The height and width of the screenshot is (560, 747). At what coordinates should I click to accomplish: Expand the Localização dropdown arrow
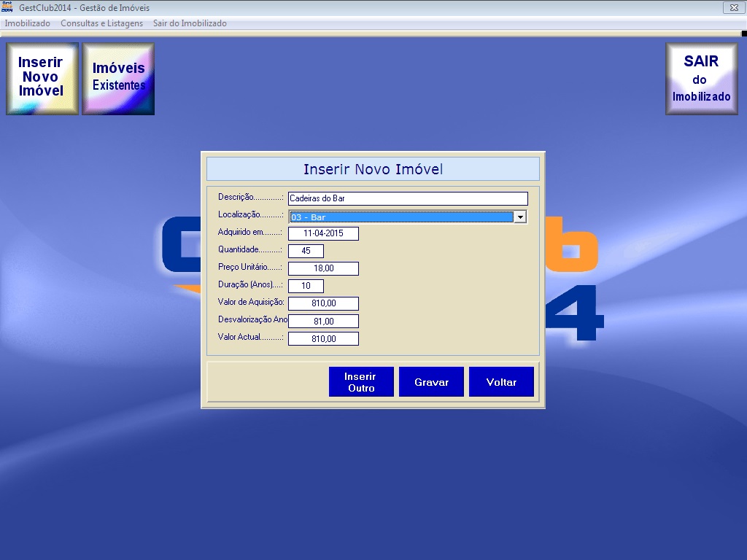click(x=519, y=217)
